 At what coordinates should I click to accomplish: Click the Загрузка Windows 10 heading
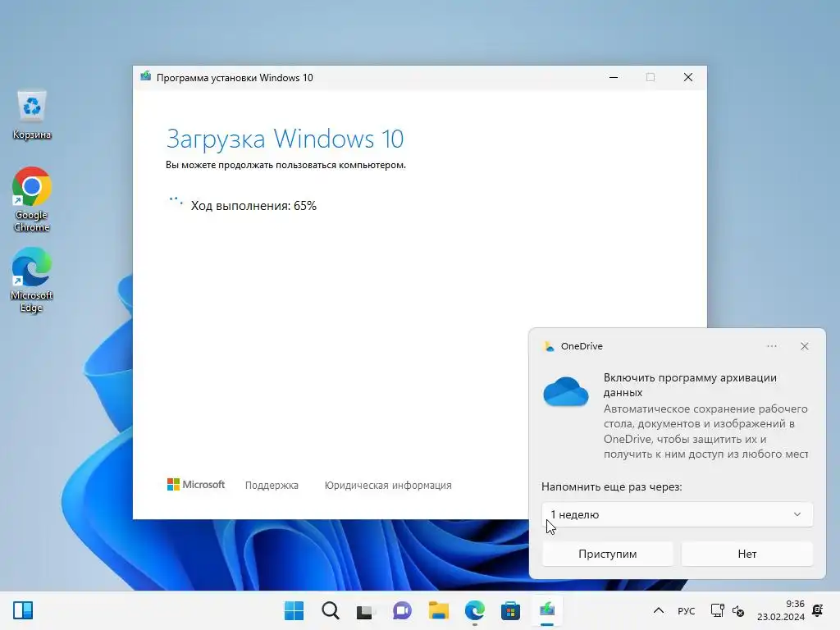click(x=285, y=139)
